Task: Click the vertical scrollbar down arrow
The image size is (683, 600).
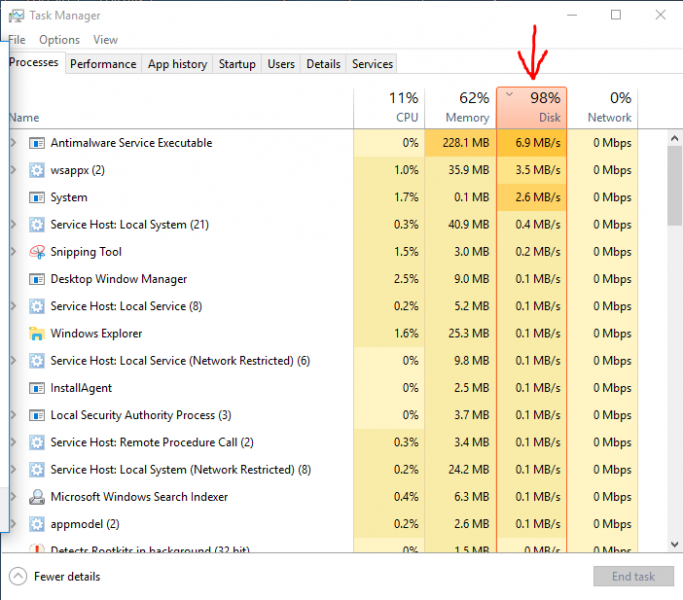Action: (x=675, y=544)
